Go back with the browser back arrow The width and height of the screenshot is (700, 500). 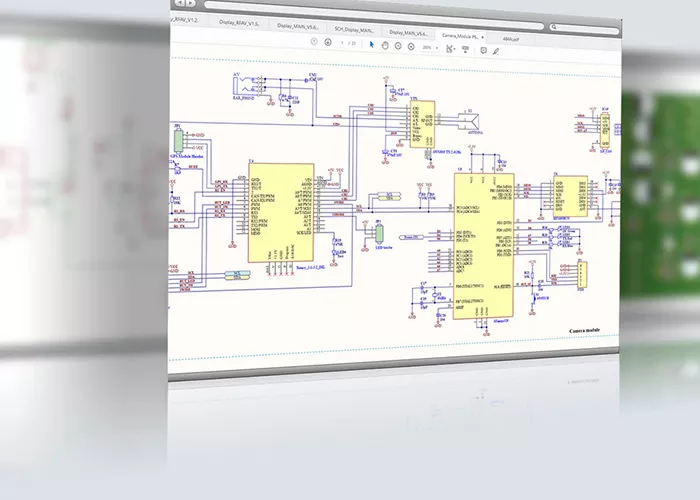(179, 3)
